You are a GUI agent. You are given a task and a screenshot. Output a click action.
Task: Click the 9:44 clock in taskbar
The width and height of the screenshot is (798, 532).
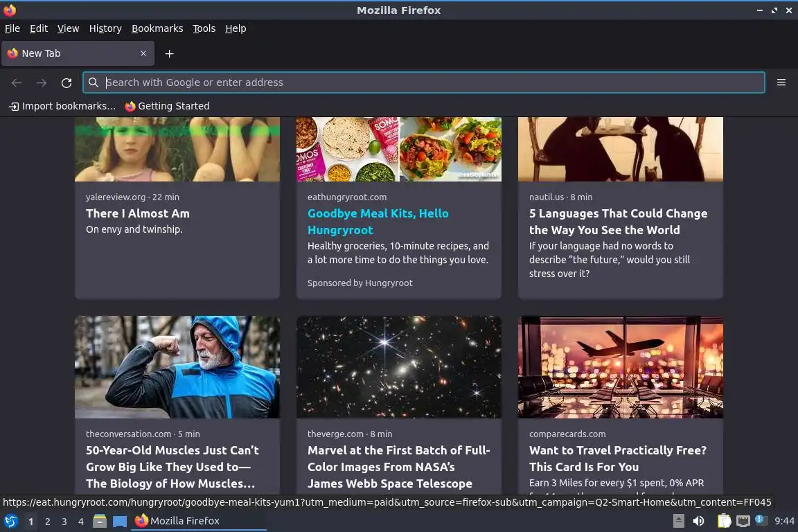pos(784,521)
